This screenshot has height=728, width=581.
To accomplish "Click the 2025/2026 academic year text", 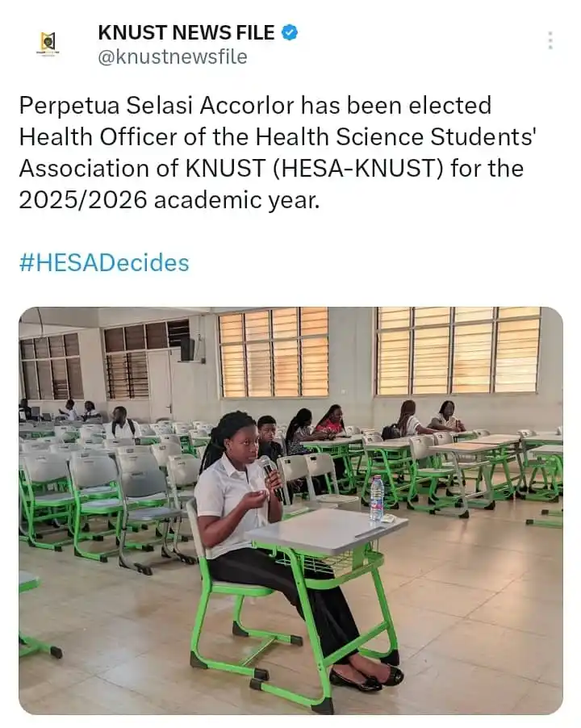I will point(169,200).
